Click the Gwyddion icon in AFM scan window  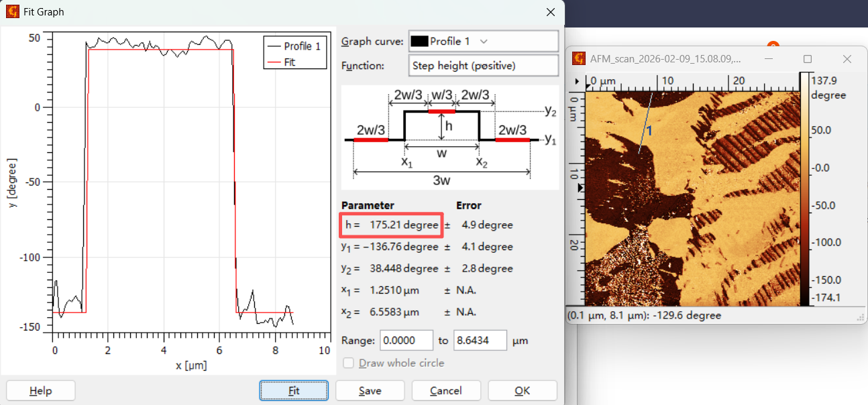tap(578, 59)
